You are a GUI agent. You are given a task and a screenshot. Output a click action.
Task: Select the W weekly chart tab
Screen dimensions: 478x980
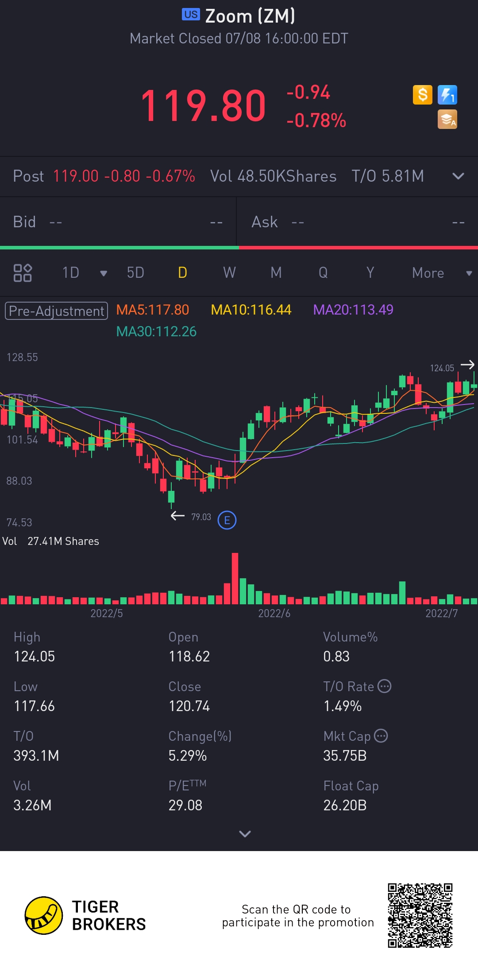coord(229,272)
